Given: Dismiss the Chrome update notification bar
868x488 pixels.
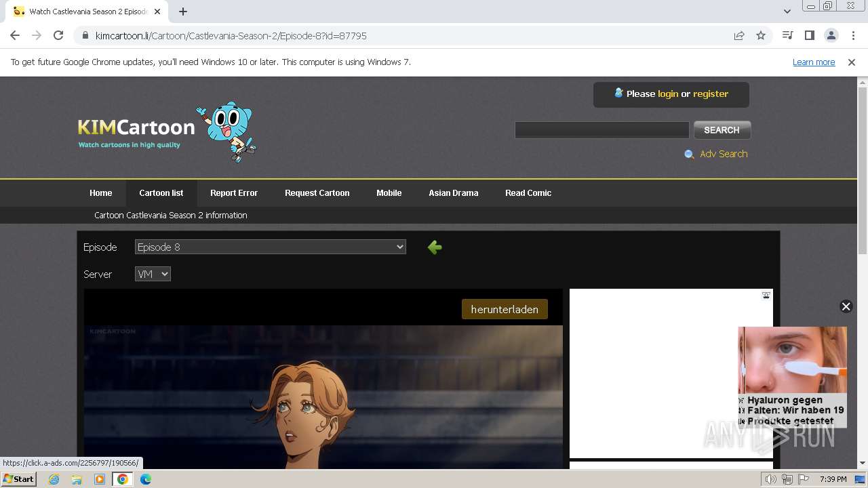Looking at the screenshot, I should pyautogui.click(x=852, y=62).
